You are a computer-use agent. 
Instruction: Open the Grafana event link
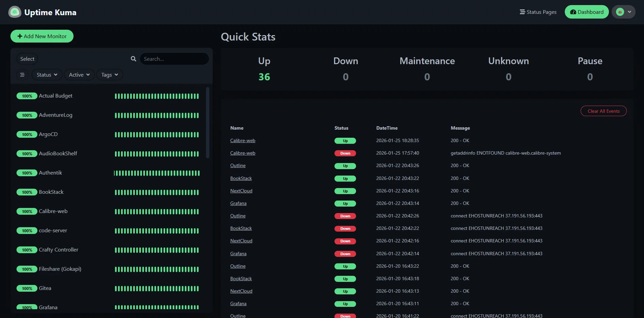(238, 203)
